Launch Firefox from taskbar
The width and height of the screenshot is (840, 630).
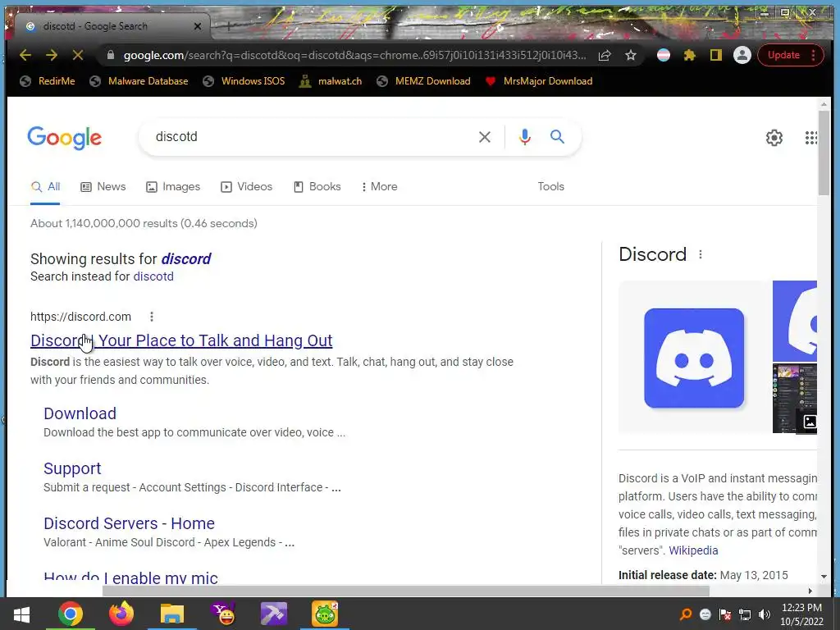coord(121,614)
